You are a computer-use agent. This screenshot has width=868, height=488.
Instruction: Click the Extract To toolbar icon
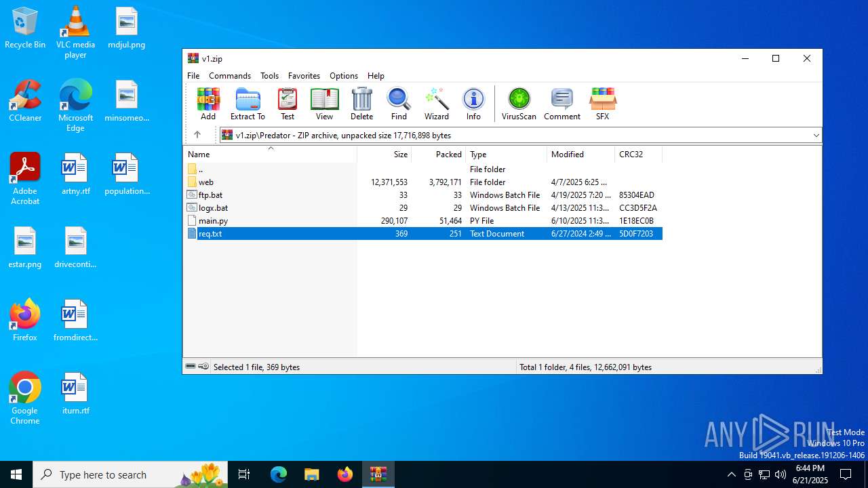point(248,104)
